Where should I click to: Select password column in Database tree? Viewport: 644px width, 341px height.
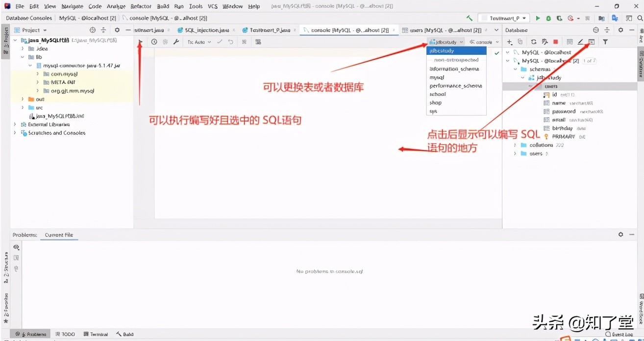point(564,111)
